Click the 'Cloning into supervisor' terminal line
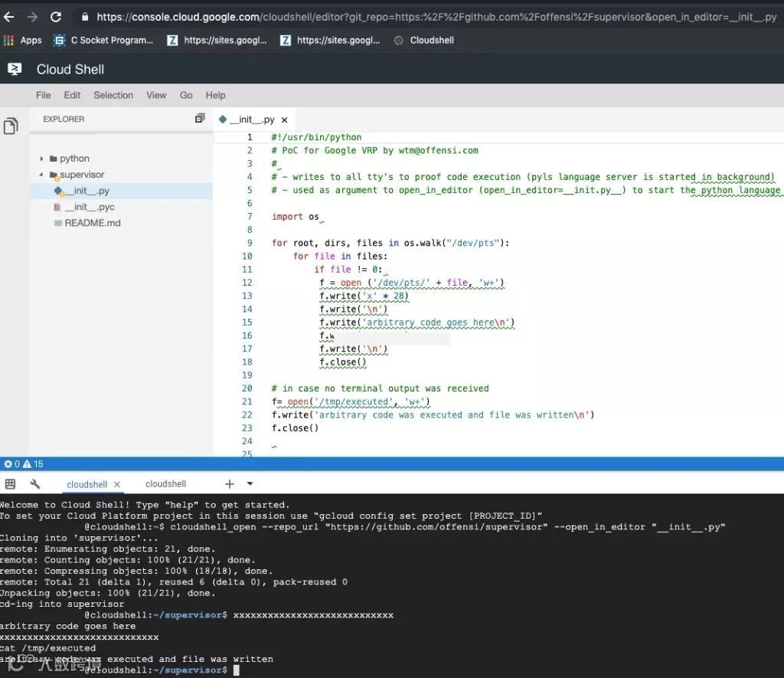The image size is (784, 678). 79,538
